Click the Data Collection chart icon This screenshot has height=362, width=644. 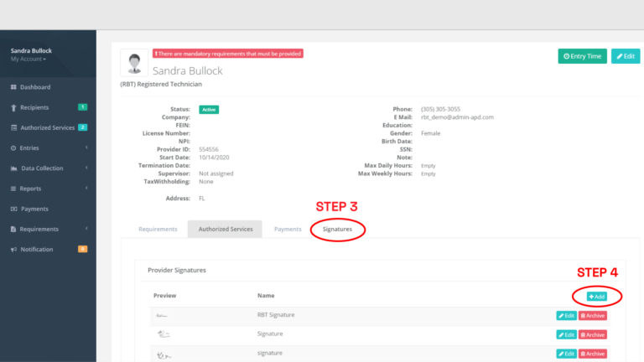13,168
